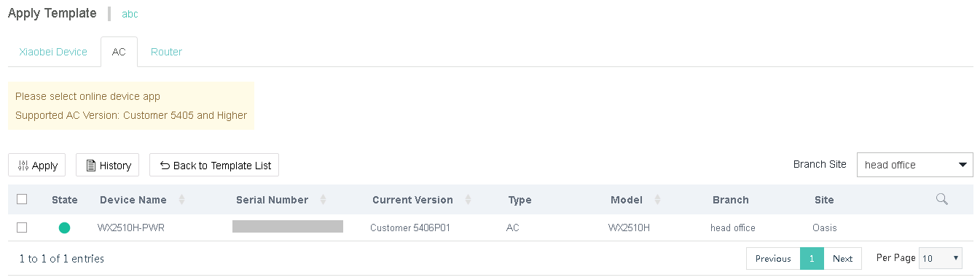
Task: Open the Branch Site dropdown
Action: pyautogui.click(x=915, y=165)
